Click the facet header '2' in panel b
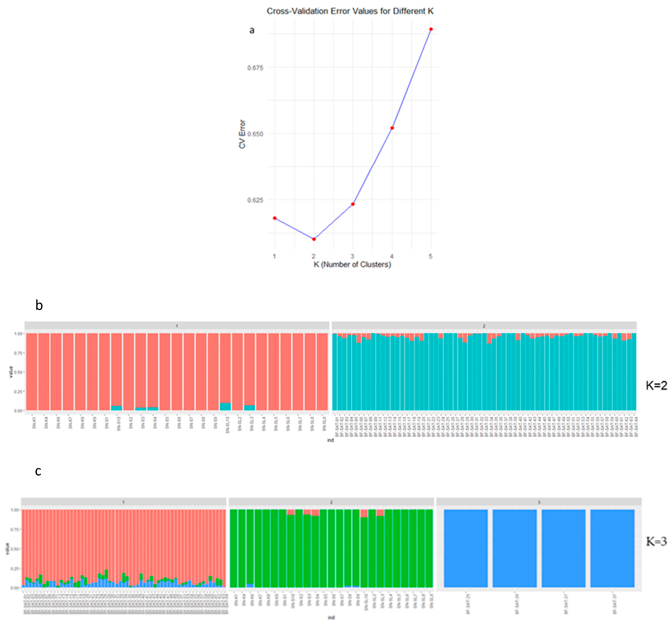672x626 pixels. click(x=484, y=326)
